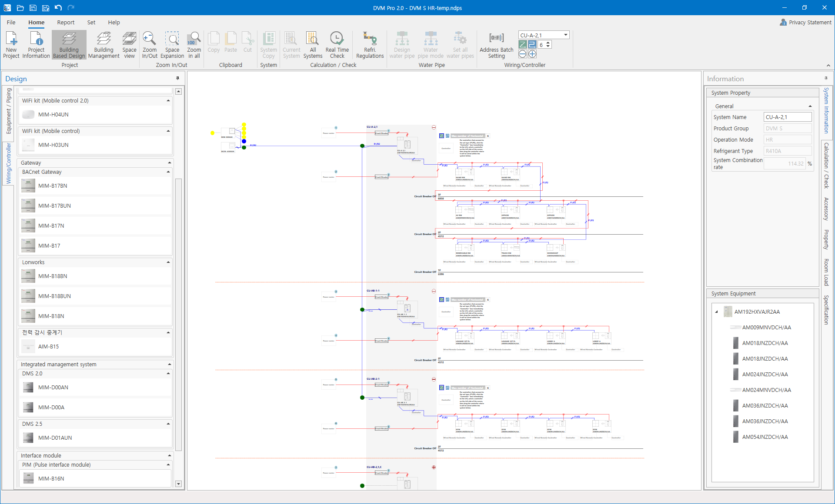The width and height of the screenshot is (835, 504).
Task: Collapse the AM192HXVAJR2AA tree node
Action: (717, 312)
